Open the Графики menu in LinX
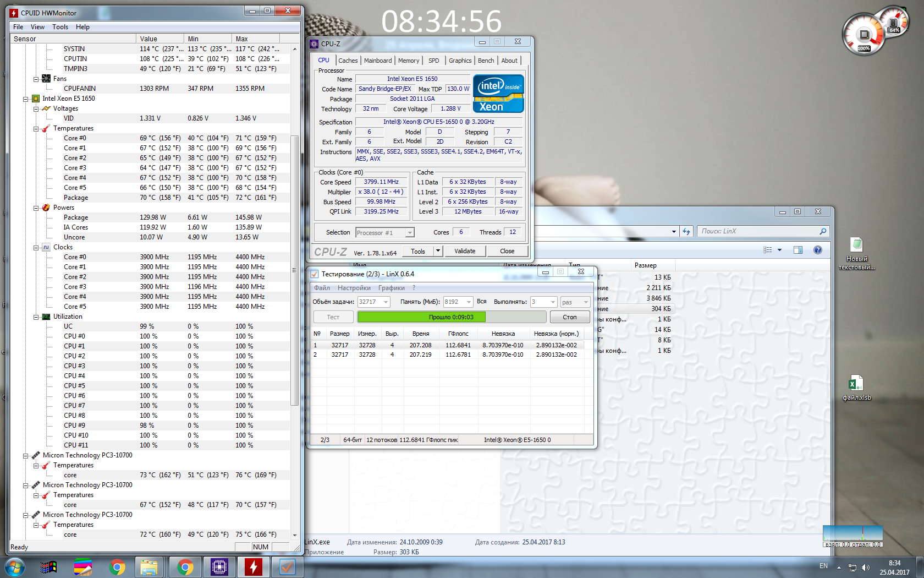The height and width of the screenshot is (578, 924). tap(392, 288)
